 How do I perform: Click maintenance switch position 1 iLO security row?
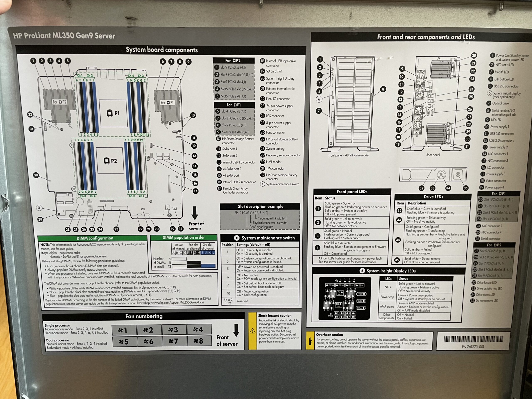[x=260, y=252]
